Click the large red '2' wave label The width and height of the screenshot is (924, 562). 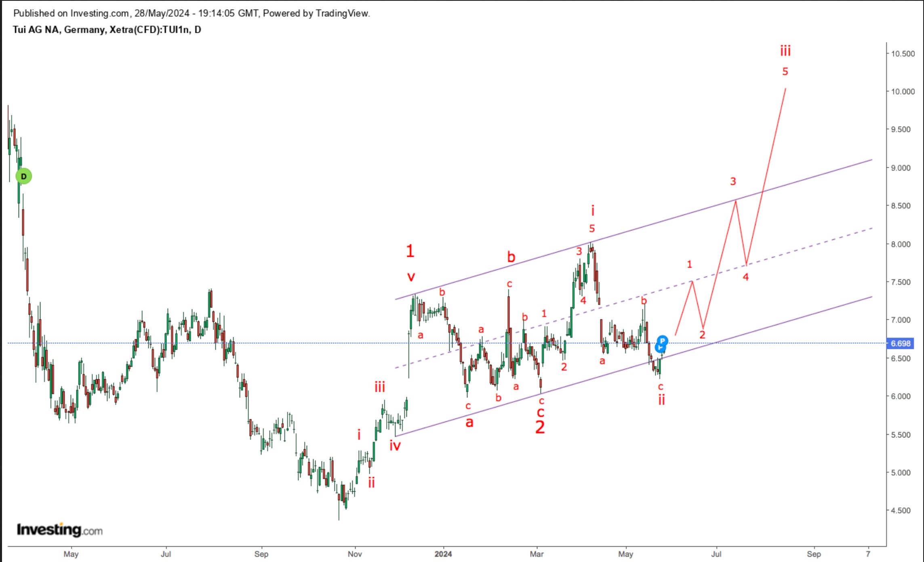540,427
